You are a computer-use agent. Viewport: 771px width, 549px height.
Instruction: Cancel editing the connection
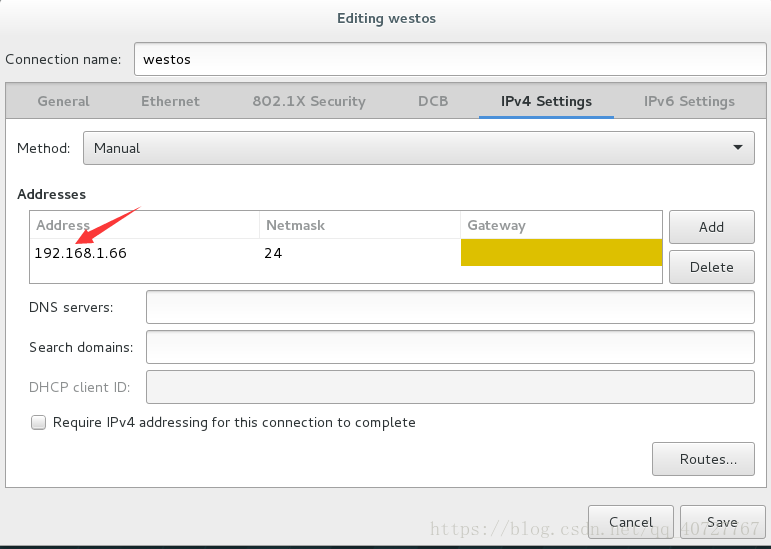[x=630, y=521]
